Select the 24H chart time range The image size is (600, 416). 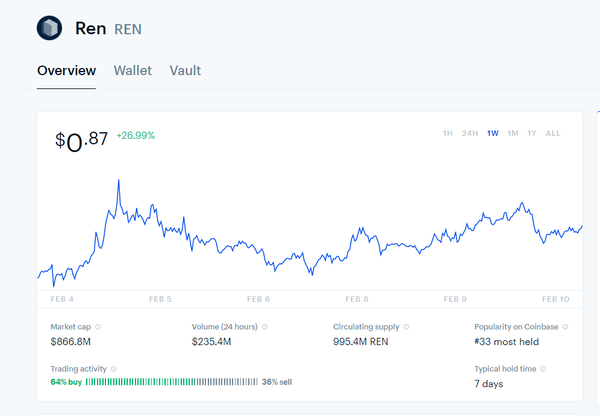(x=469, y=133)
